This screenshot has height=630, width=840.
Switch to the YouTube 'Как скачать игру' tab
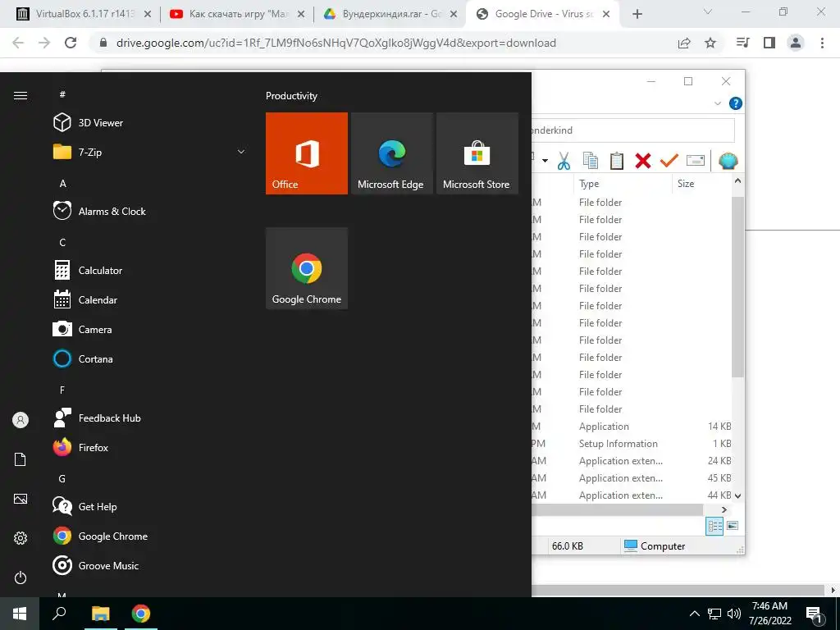pos(237,14)
